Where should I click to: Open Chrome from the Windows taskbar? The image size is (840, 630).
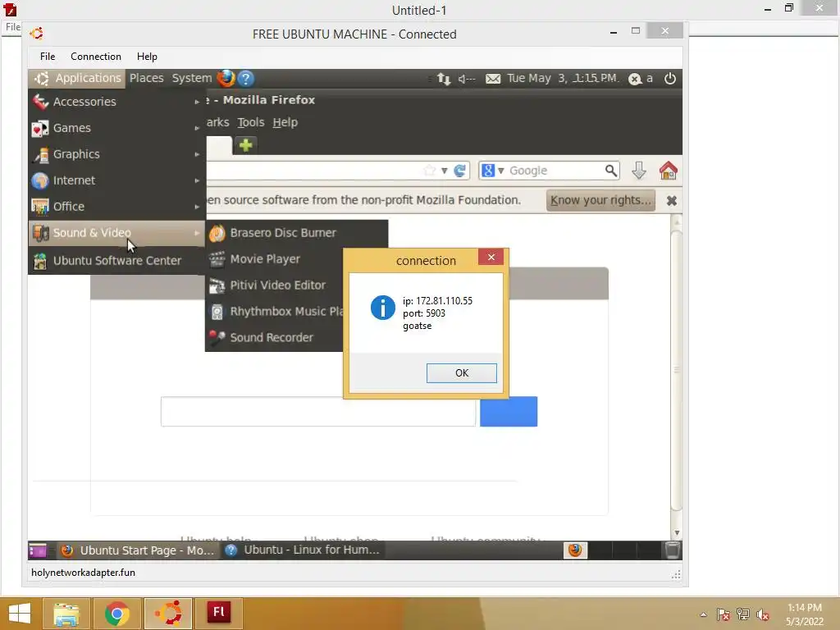[116, 614]
